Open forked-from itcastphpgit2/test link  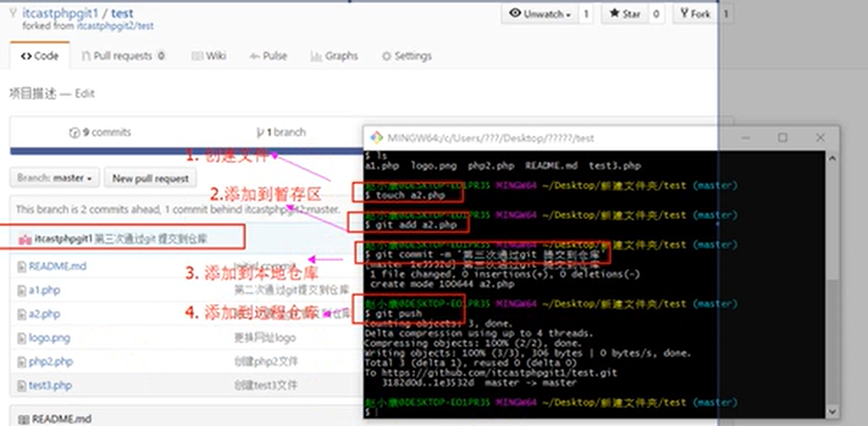[x=115, y=26]
